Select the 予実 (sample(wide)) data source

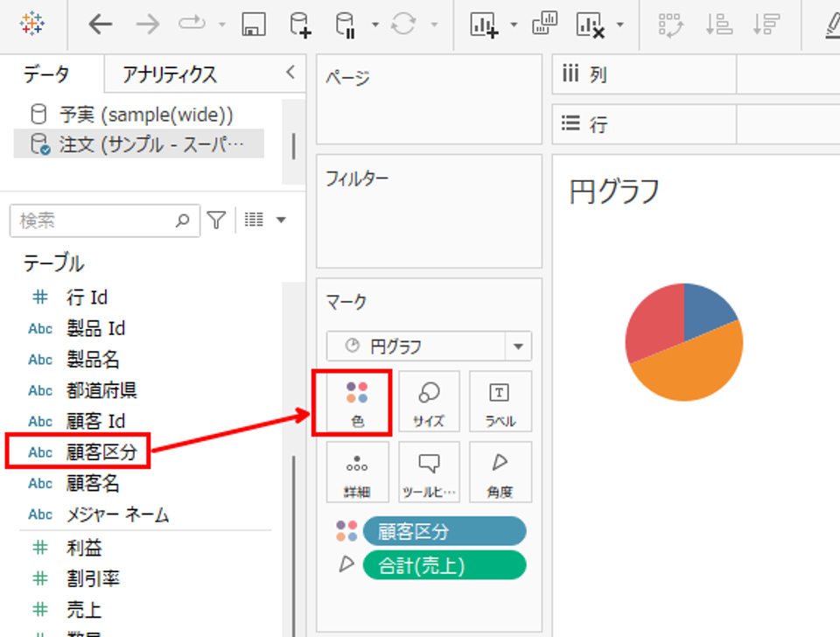coord(146,115)
